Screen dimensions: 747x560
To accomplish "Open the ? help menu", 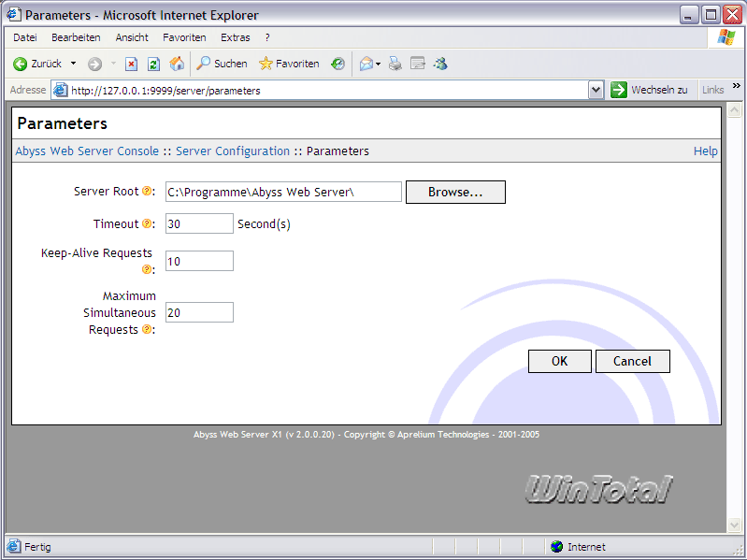I will tap(267, 37).
